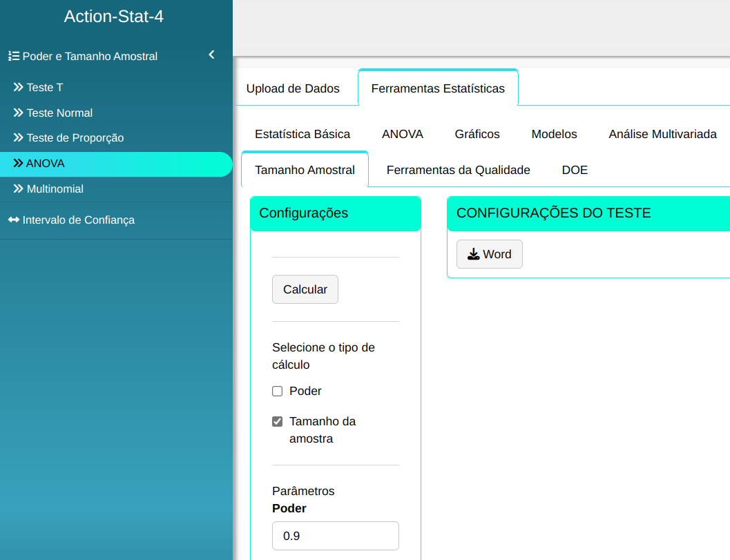
Task: Collapse Poder e Tamanho Amostral menu arrow
Action: (x=211, y=55)
